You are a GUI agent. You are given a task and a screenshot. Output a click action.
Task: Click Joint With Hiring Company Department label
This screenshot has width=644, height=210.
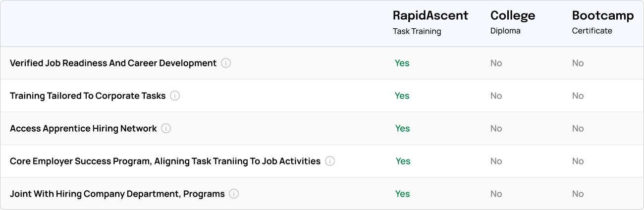pyautogui.click(x=117, y=194)
